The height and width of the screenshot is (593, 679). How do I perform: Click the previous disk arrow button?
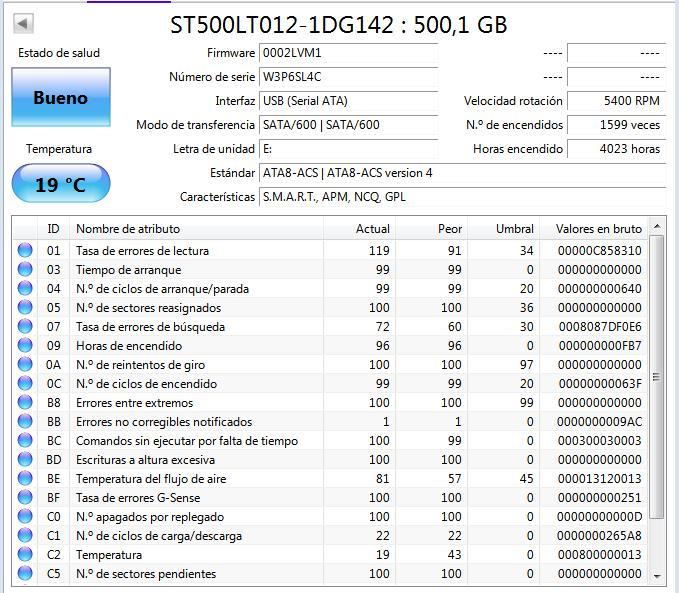point(23,23)
